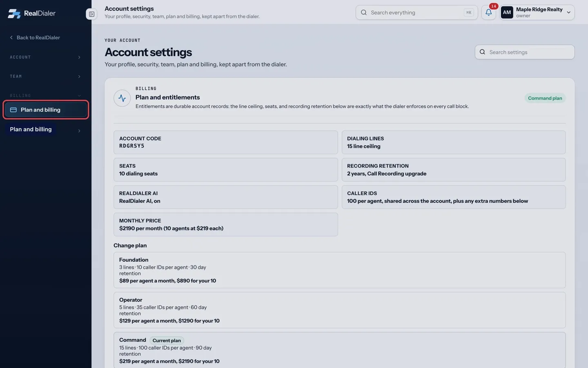
Task: Click the '10 dialing seats' value
Action: pyautogui.click(x=138, y=174)
